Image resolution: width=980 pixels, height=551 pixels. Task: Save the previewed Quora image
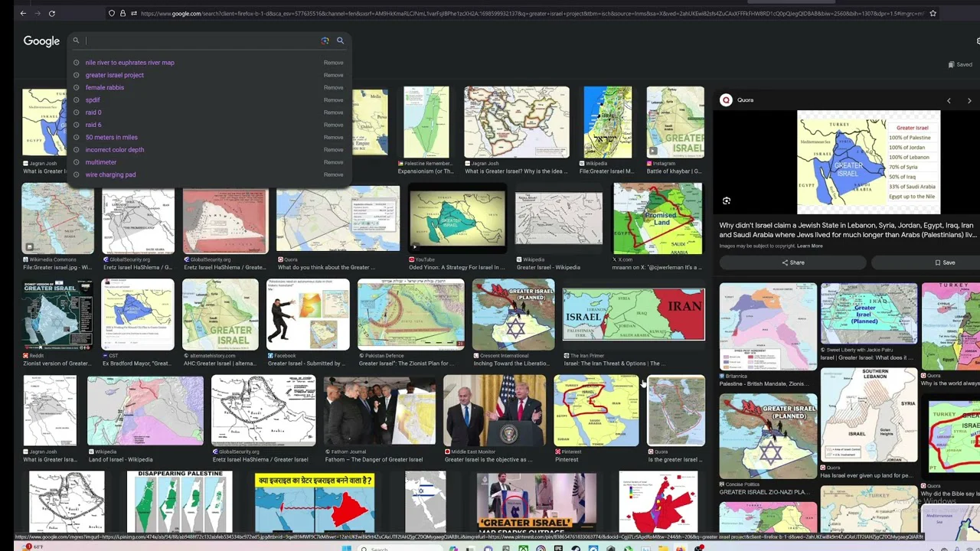pyautogui.click(x=945, y=262)
